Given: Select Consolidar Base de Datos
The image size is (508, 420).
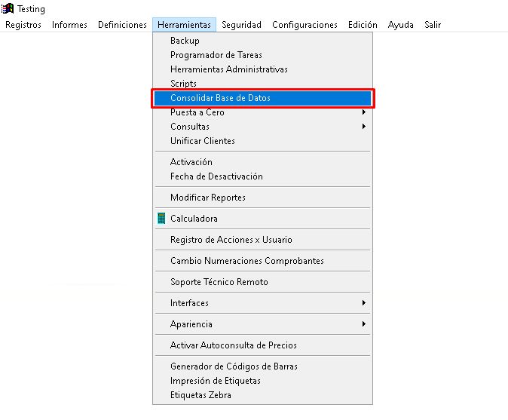Looking at the screenshot, I should pos(220,98).
